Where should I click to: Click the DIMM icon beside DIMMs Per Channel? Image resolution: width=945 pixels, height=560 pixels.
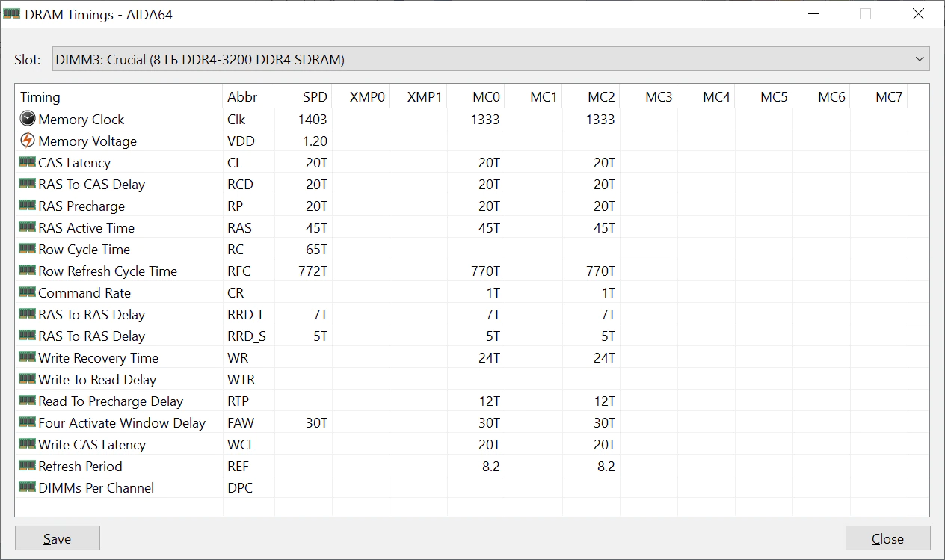[x=28, y=487]
